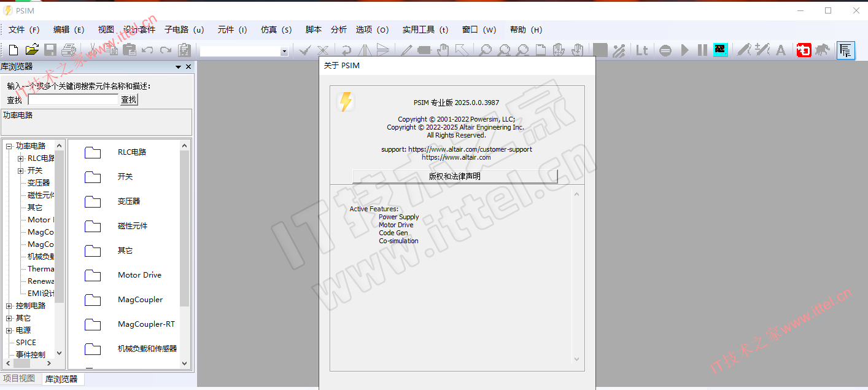The width and height of the screenshot is (868, 390).
Task: Click the Paste clipboard icon
Action: [x=130, y=50]
